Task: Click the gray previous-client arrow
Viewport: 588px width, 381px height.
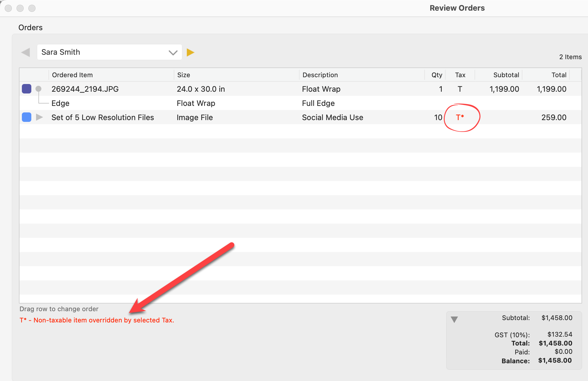Action: pyautogui.click(x=26, y=52)
